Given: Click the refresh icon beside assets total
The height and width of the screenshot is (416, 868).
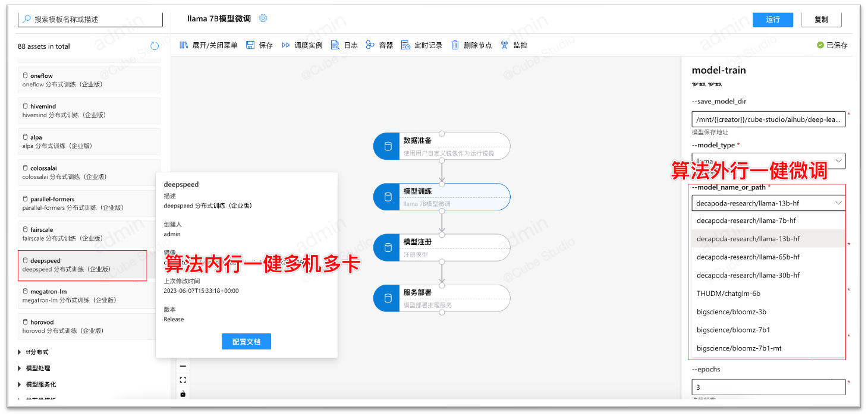Looking at the screenshot, I should point(155,46).
